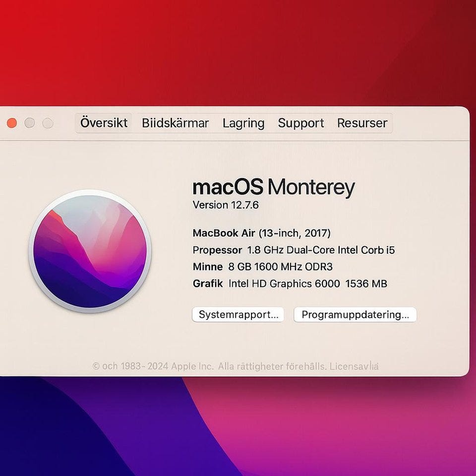Go to the Support tab
The height and width of the screenshot is (476, 476).
coord(301,123)
